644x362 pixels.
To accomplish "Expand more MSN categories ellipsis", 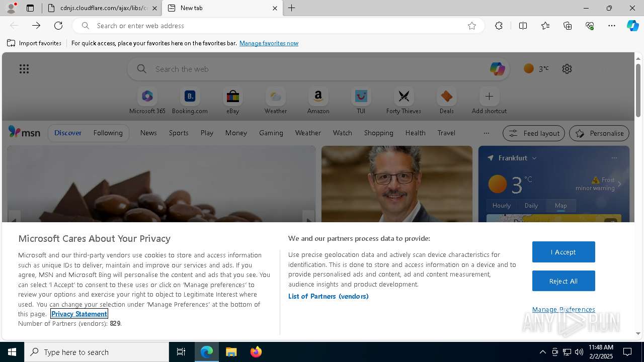I will (x=486, y=133).
